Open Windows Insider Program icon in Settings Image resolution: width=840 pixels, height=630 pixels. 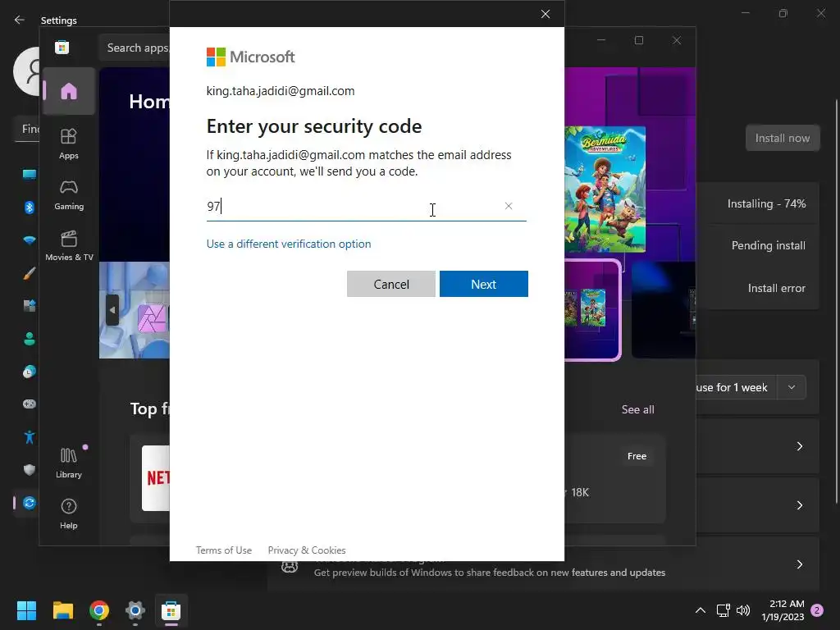point(290,566)
